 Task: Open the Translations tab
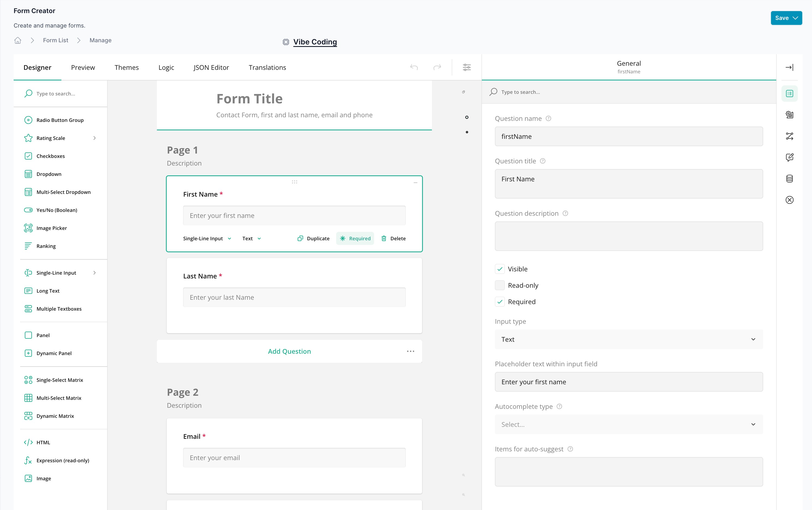click(x=267, y=67)
